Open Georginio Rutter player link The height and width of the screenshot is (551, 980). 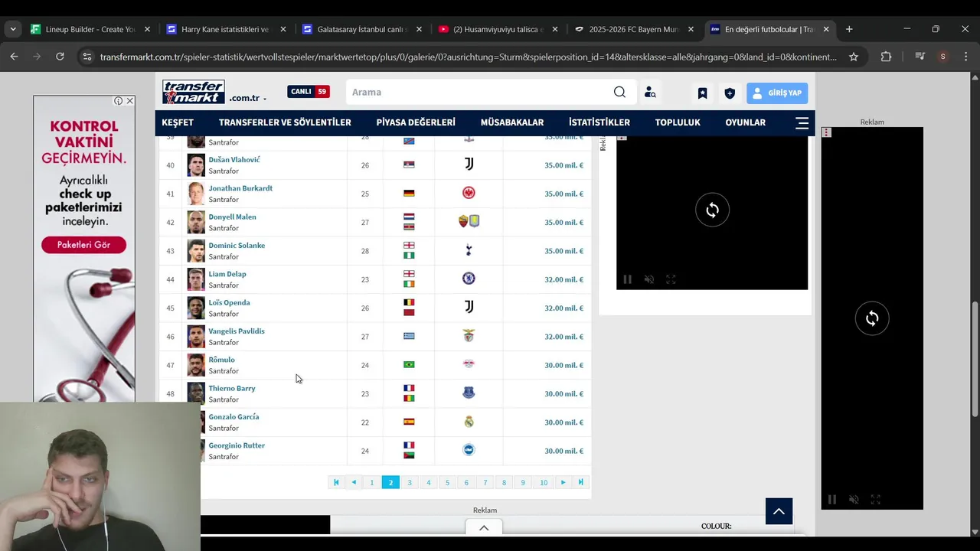click(x=237, y=445)
